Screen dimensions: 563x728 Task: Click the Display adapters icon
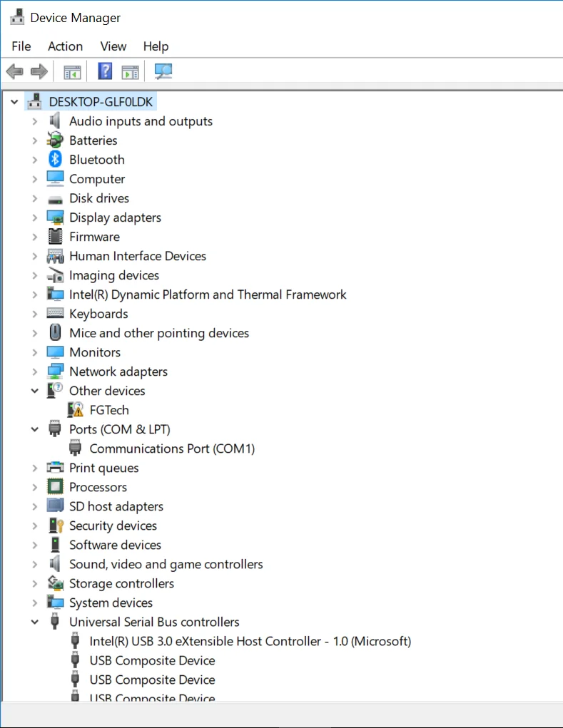[x=55, y=217]
